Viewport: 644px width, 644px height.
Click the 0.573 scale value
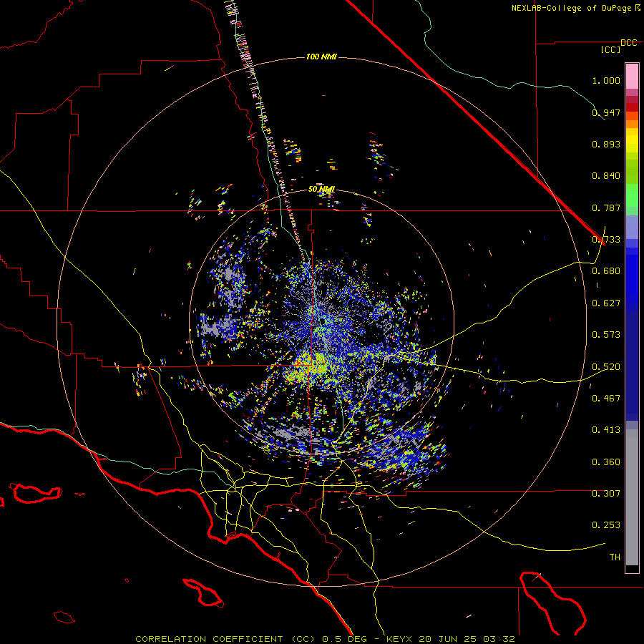[x=606, y=335]
